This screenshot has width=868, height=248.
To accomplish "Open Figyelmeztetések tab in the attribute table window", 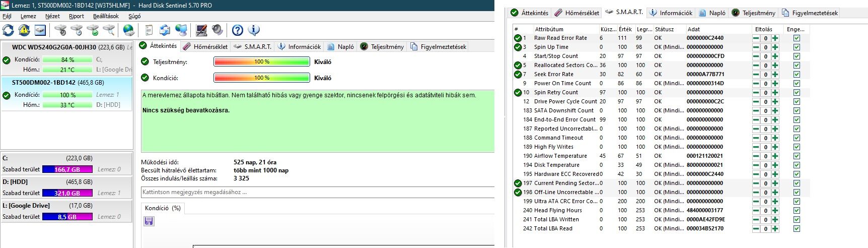I will click(810, 13).
